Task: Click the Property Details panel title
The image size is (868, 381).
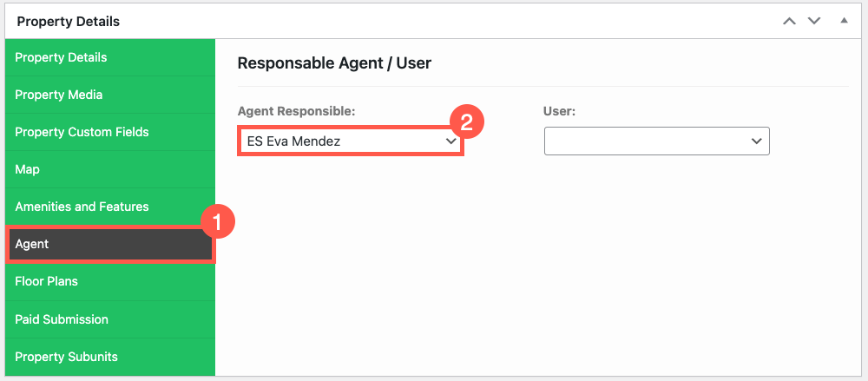Action: click(68, 22)
